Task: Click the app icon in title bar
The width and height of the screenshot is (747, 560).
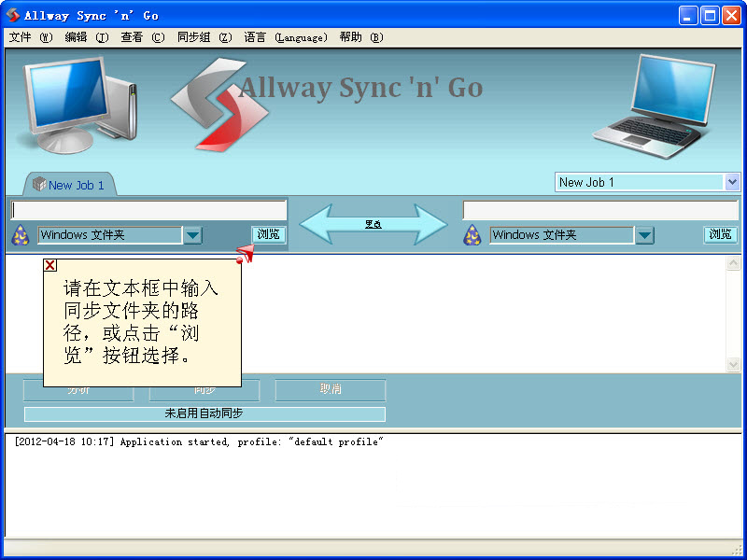Action: (13, 15)
